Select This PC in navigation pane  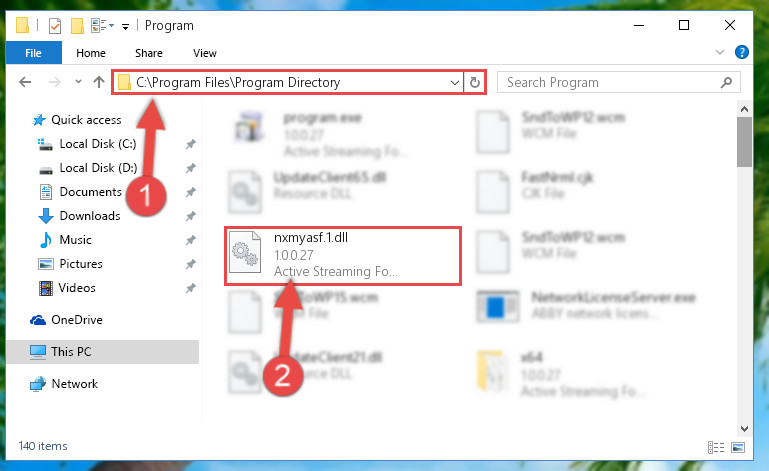[103, 352]
